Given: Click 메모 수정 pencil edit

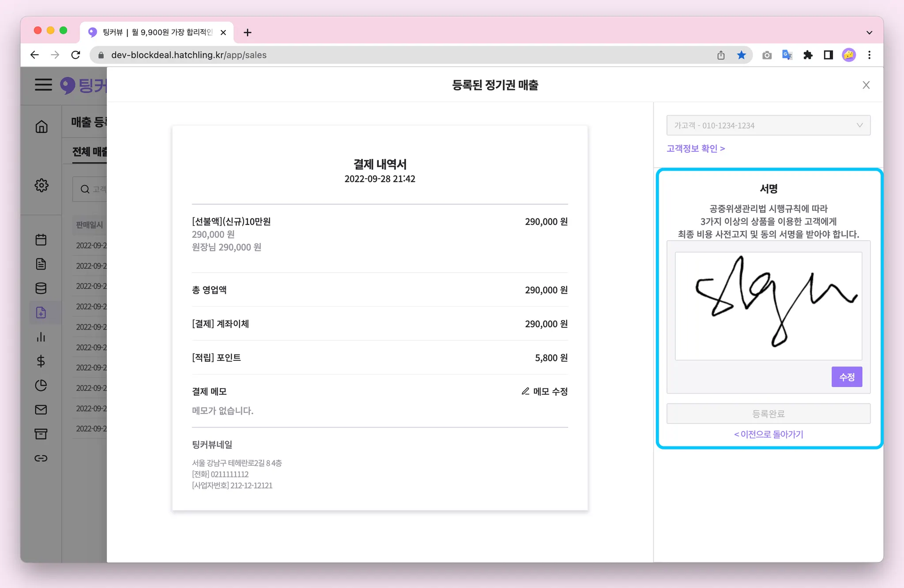Looking at the screenshot, I should coord(545,391).
